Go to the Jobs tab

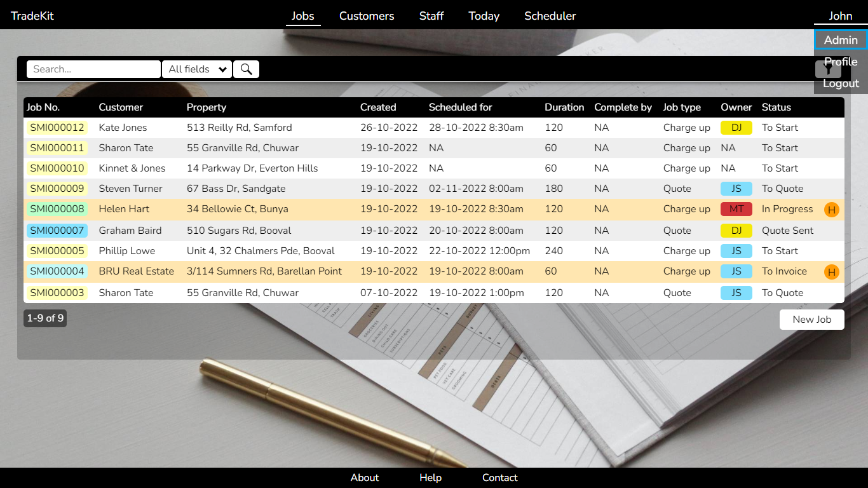303,16
